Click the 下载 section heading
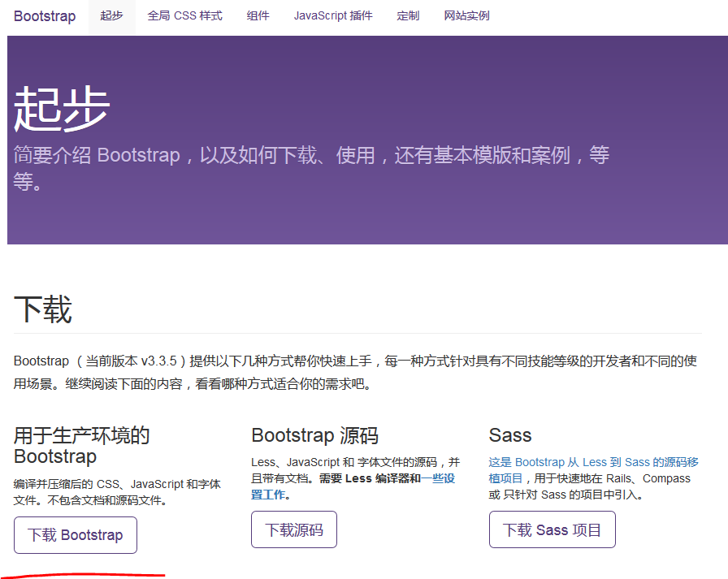728x579 pixels. coord(43,309)
